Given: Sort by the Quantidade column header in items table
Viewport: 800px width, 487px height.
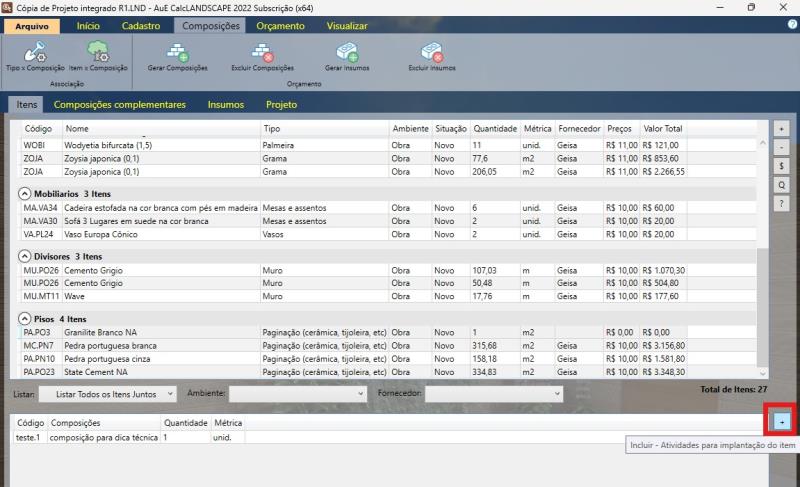Looking at the screenshot, I should coord(495,129).
